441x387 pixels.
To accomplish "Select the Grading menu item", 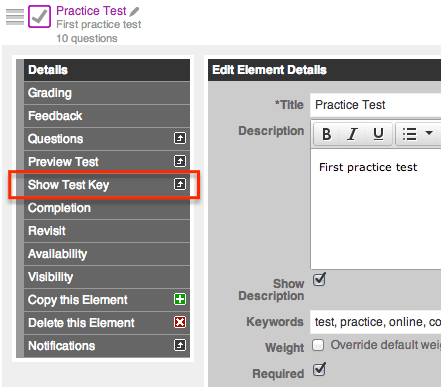I will 107,93.
